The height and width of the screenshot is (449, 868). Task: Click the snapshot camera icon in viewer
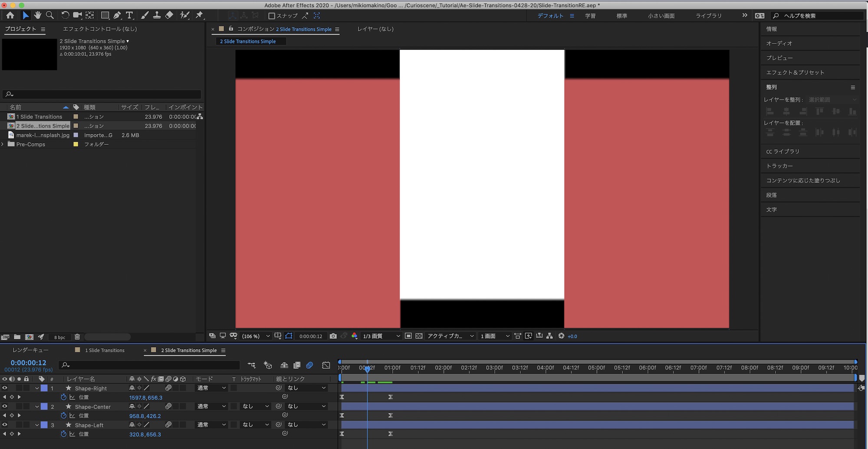click(x=333, y=336)
